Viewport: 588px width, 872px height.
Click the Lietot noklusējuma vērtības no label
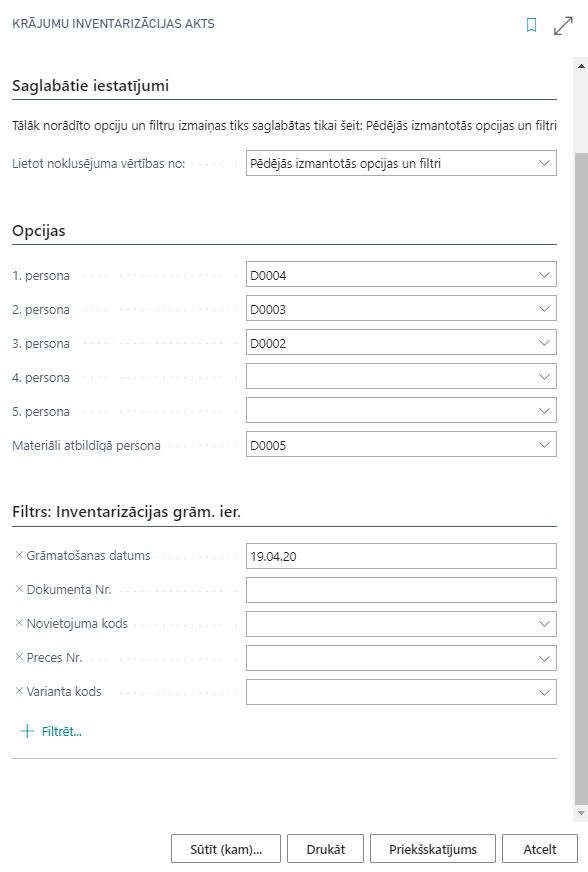[x=98, y=164]
